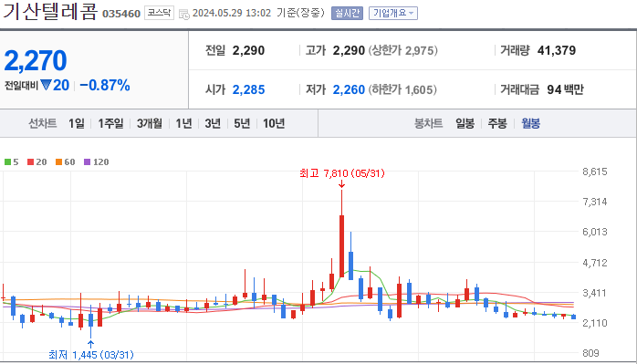Click the 상한가 2,975 text
The height and width of the screenshot is (364, 637).
pyautogui.click(x=403, y=51)
